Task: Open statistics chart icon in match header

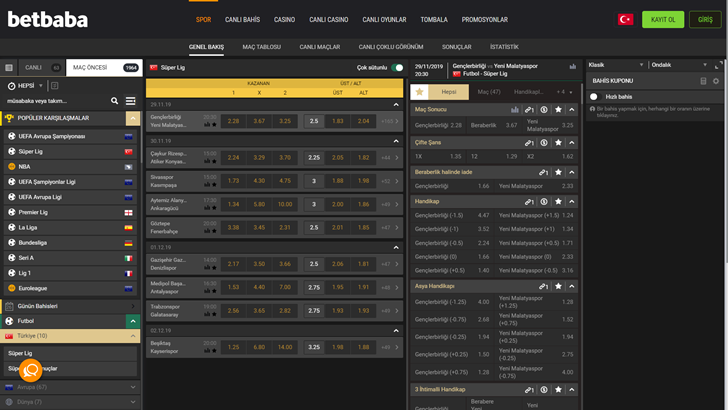Action: pos(572,66)
